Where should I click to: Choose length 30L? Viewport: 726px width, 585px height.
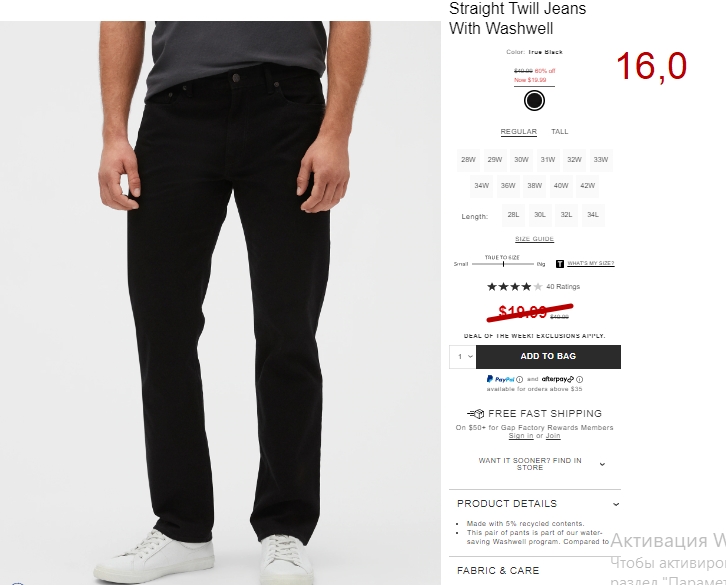(540, 215)
